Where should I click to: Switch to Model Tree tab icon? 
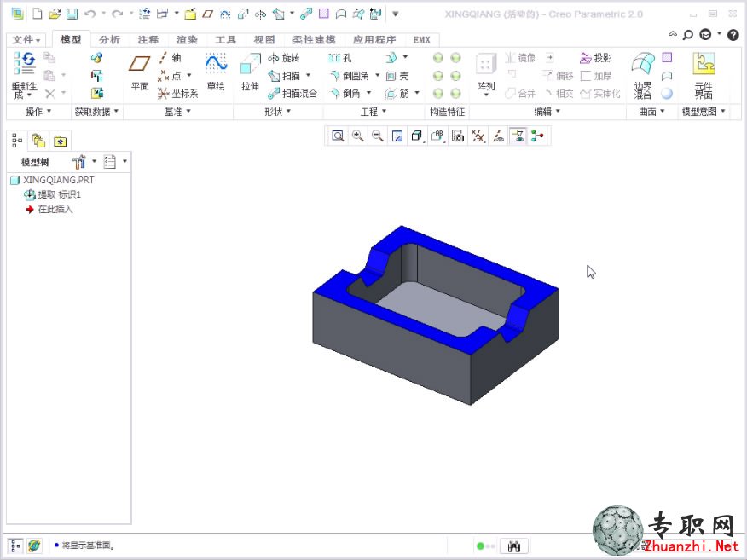tap(17, 141)
